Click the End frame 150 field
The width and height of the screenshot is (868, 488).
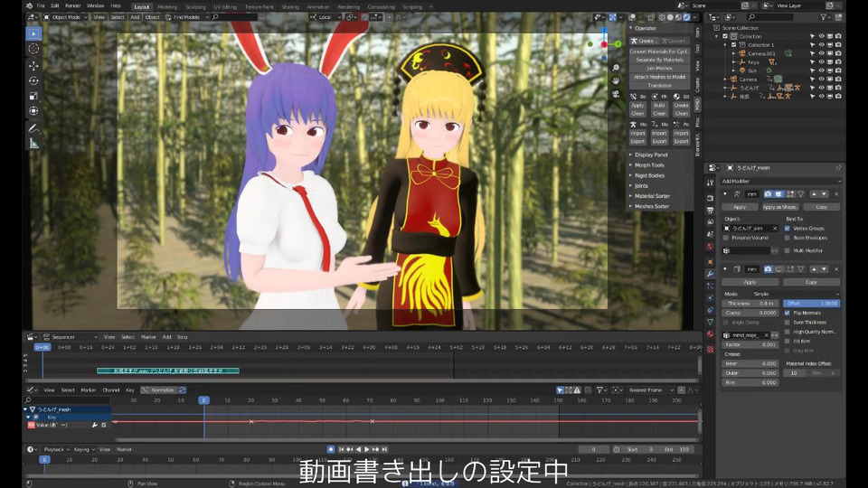(676, 449)
